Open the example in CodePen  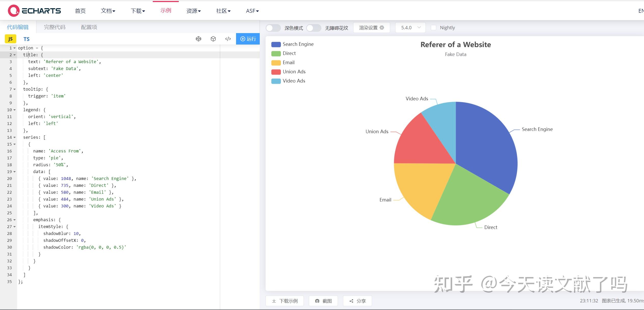199,39
